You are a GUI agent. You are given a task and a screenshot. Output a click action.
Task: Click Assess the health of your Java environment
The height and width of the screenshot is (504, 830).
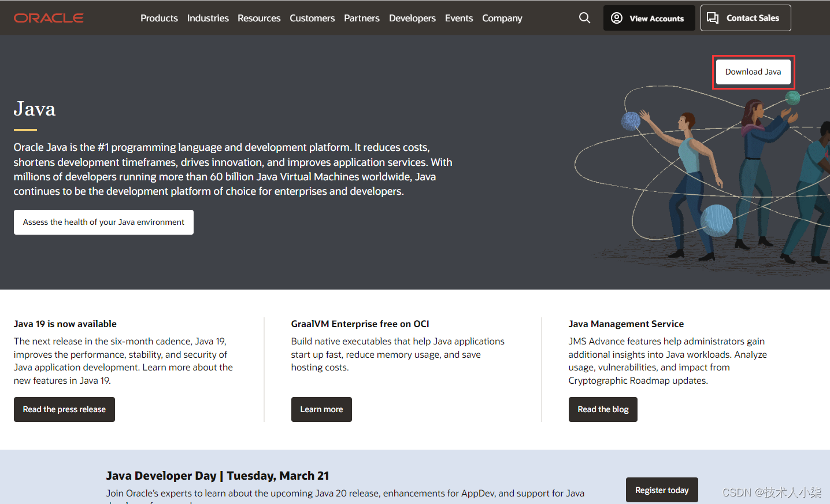(103, 222)
